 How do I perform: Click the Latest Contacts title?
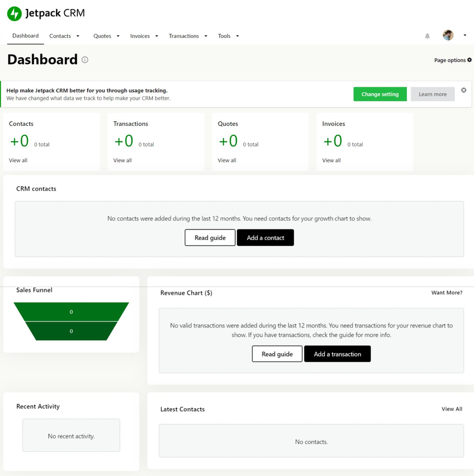(182, 409)
